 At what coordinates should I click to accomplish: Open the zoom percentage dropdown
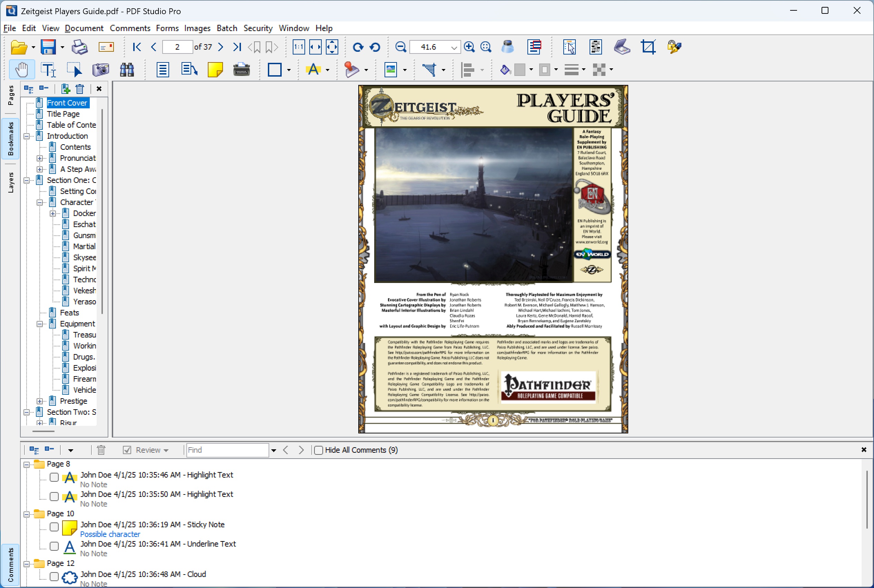point(453,47)
